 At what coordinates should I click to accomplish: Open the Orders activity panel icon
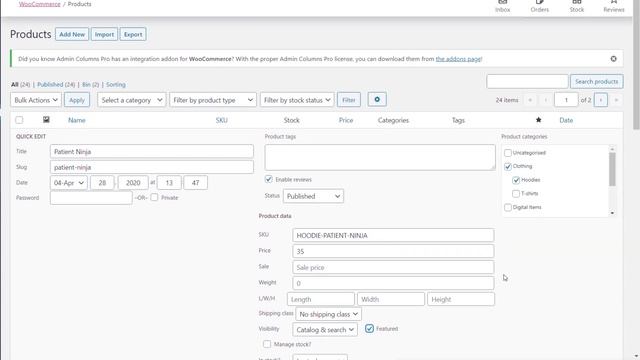540,7
